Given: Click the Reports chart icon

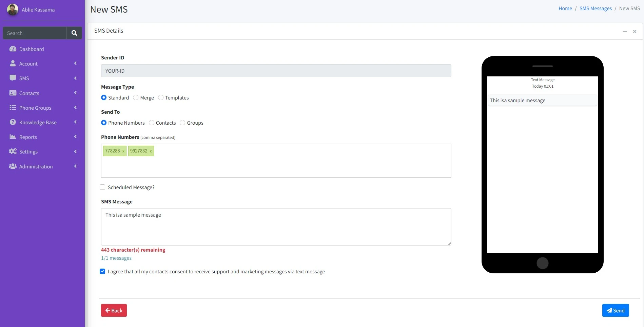Looking at the screenshot, I should pyautogui.click(x=13, y=137).
